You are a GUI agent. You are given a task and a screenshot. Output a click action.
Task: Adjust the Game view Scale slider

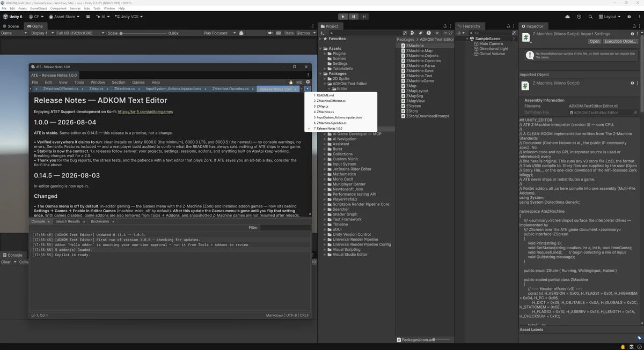coord(142,33)
